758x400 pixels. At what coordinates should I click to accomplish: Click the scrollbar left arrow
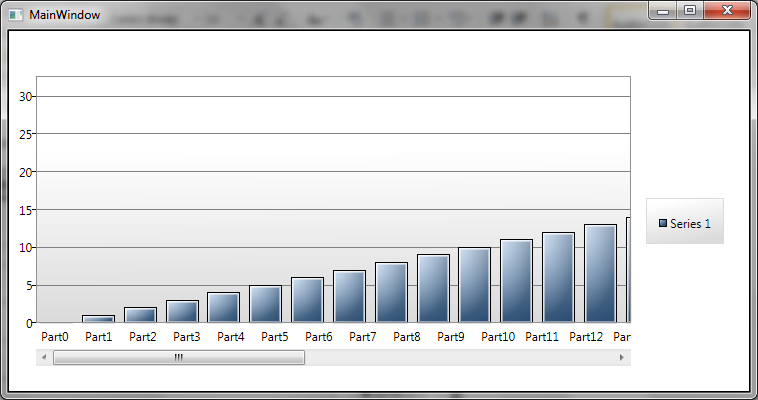click(44, 357)
